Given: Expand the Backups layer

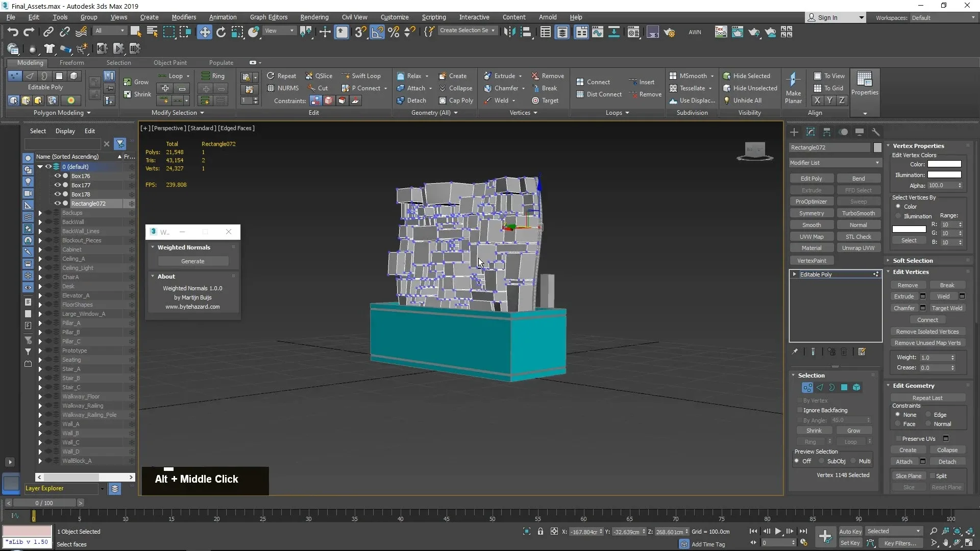Looking at the screenshot, I should pos(40,213).
